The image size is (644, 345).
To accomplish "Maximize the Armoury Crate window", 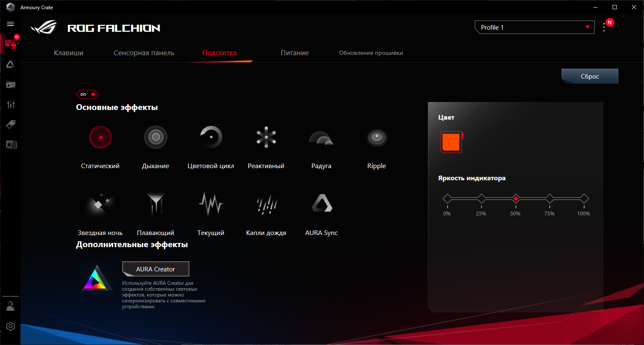I will [615, 7].
